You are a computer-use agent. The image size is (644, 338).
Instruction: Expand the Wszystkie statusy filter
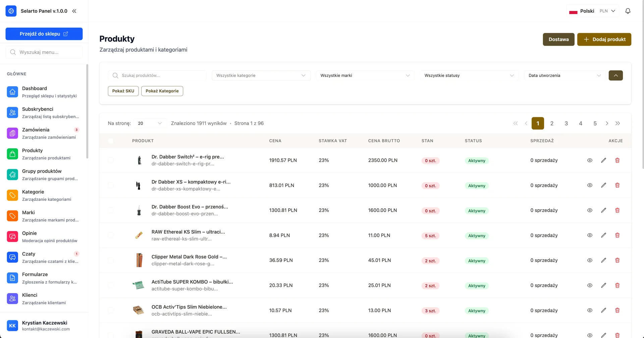(x=469, y=75)
